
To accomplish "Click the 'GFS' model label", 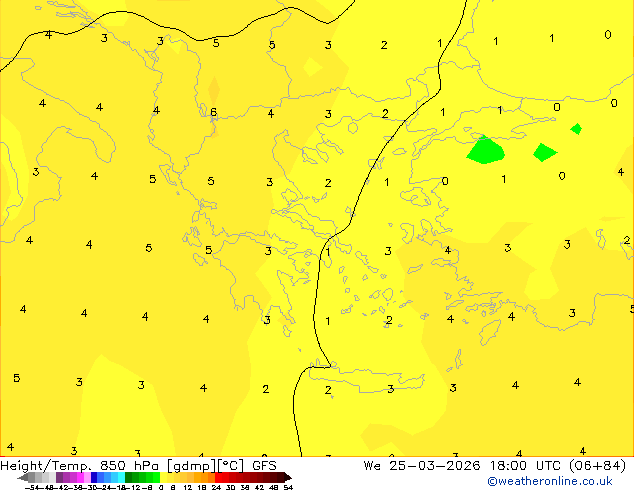I will point(264,466).
